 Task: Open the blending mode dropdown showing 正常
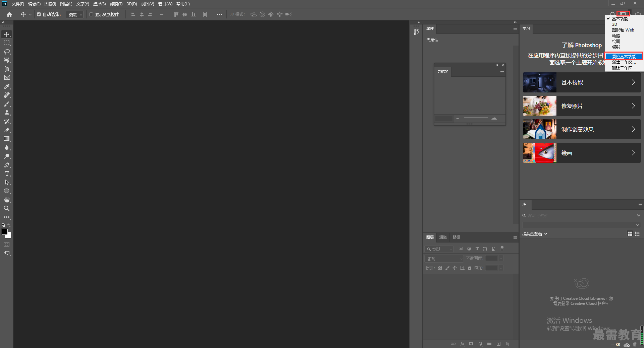pos(444,259)
